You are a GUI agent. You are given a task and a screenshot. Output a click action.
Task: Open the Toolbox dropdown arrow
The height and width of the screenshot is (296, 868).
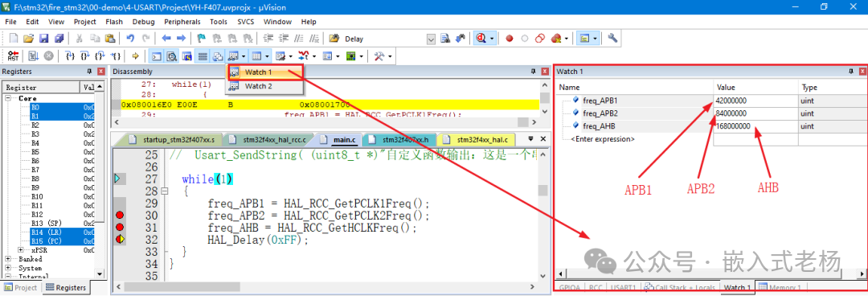coord(390,56)
